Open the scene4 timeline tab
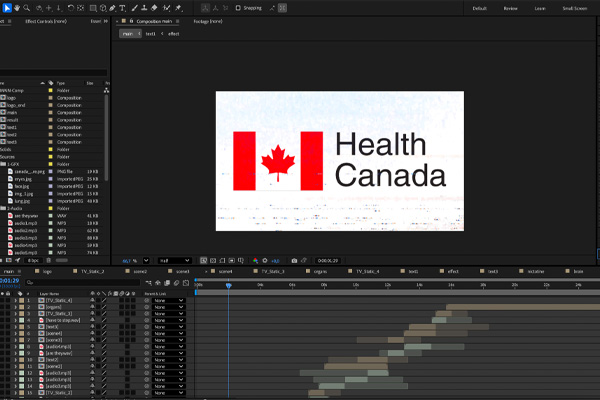 pos(225,271)
